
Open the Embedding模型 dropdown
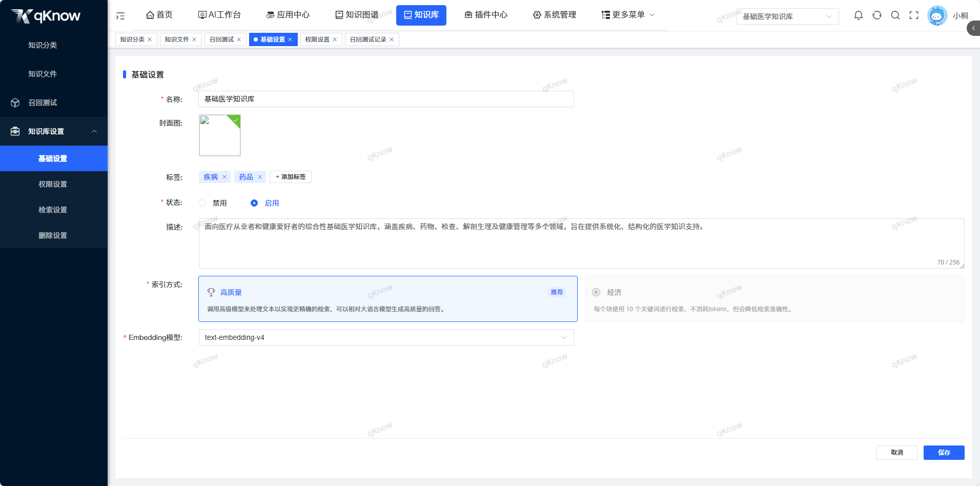pos(386,337)
